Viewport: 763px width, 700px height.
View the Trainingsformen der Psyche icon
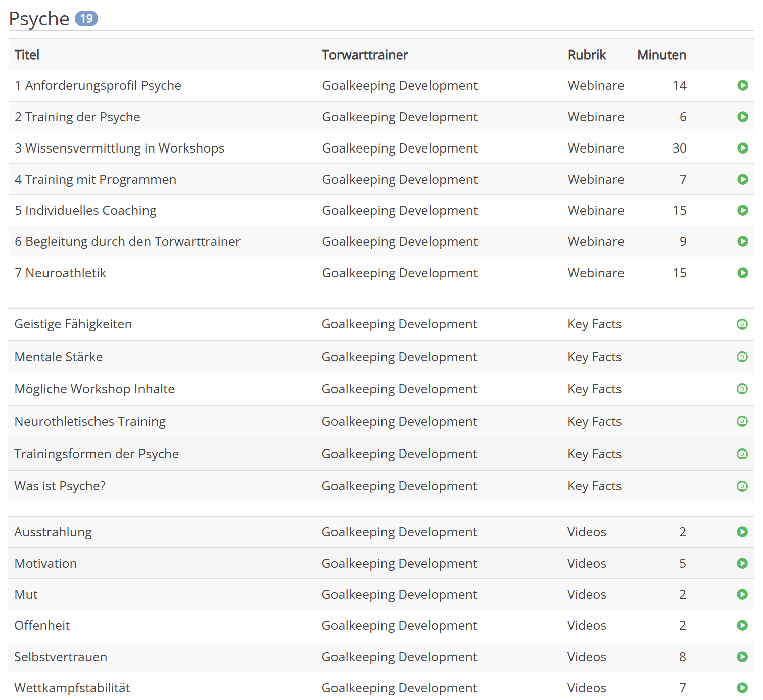[742, 454]
